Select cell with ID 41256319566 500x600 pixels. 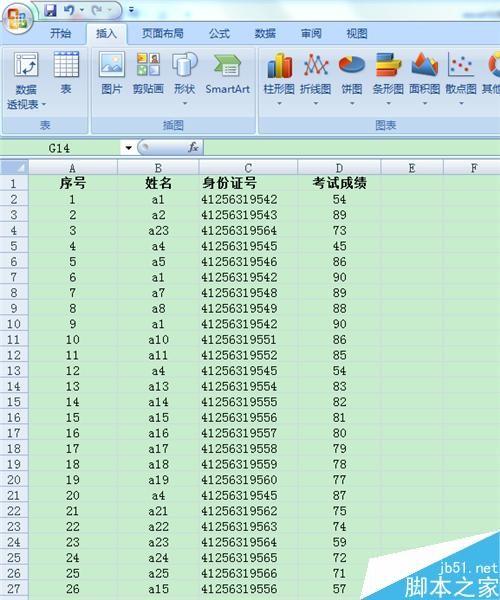(248, 574)
